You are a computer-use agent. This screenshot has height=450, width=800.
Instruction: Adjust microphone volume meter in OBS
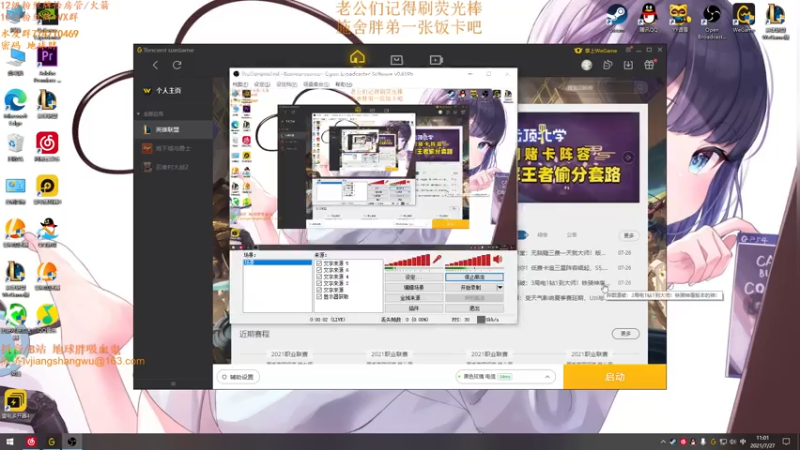(x=407, y=261)
